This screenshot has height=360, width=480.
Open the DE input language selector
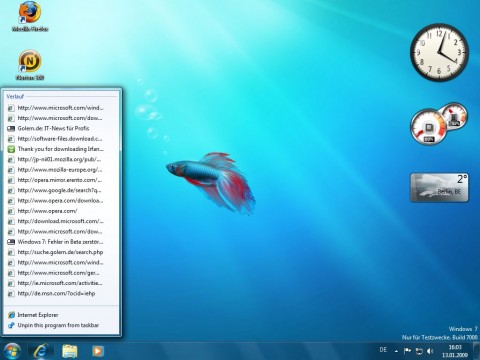coord(383,350)
